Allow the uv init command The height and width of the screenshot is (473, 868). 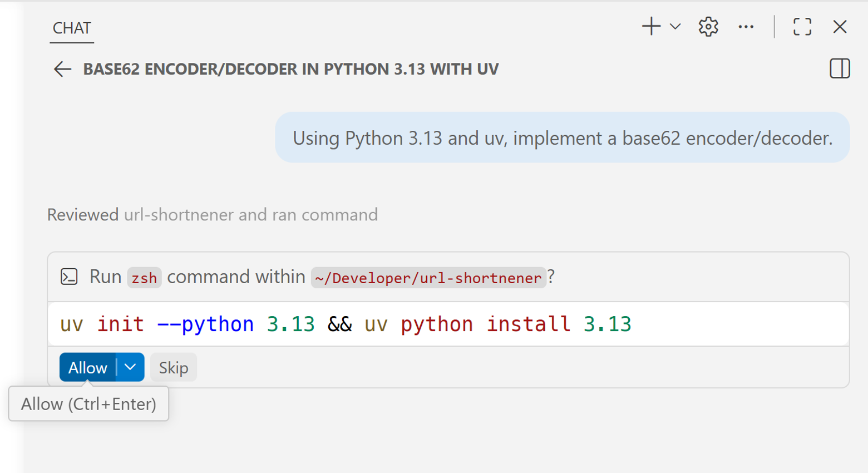point(87,367)
